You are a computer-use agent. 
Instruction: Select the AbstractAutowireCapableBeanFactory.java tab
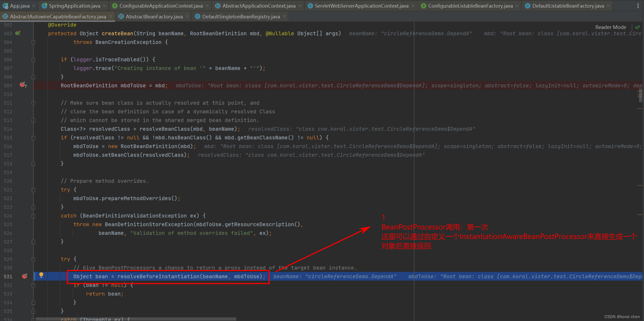click(58, 17)
